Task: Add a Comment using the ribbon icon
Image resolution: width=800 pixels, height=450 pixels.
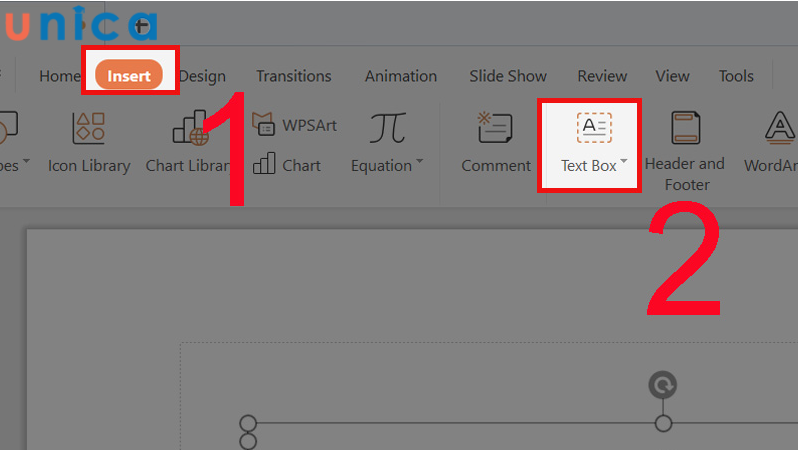Action: [x=495, y=128]
